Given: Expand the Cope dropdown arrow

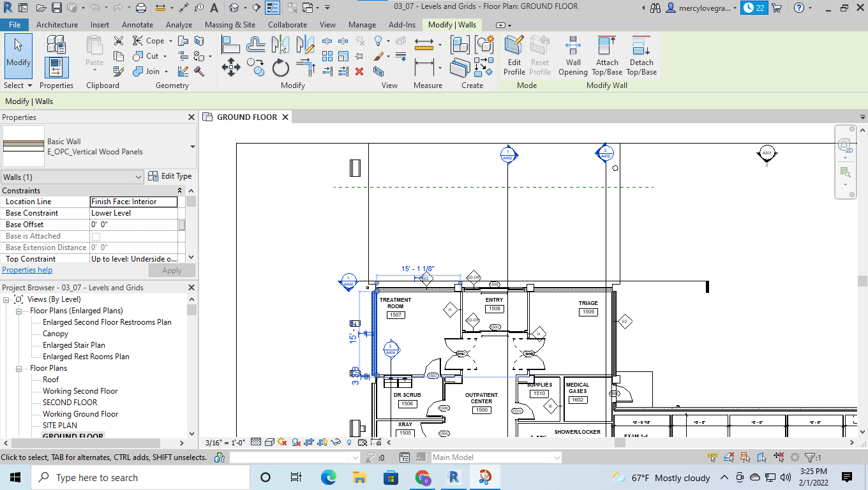Looking at the screenshot, I should [170, 41].
